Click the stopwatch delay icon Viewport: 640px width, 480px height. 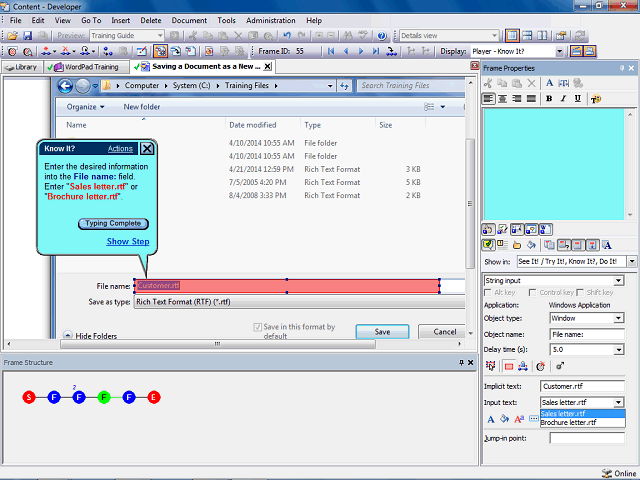(541, 367)
